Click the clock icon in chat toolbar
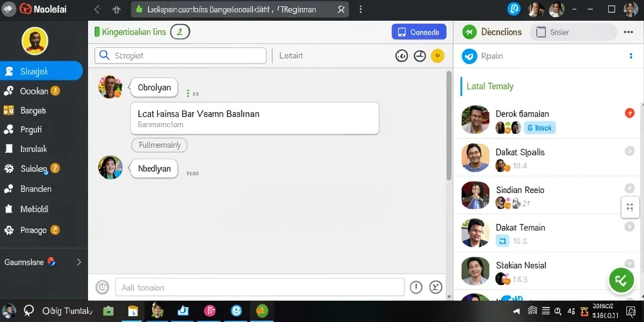This screenshot has height=322, width=644. [419, 56]
